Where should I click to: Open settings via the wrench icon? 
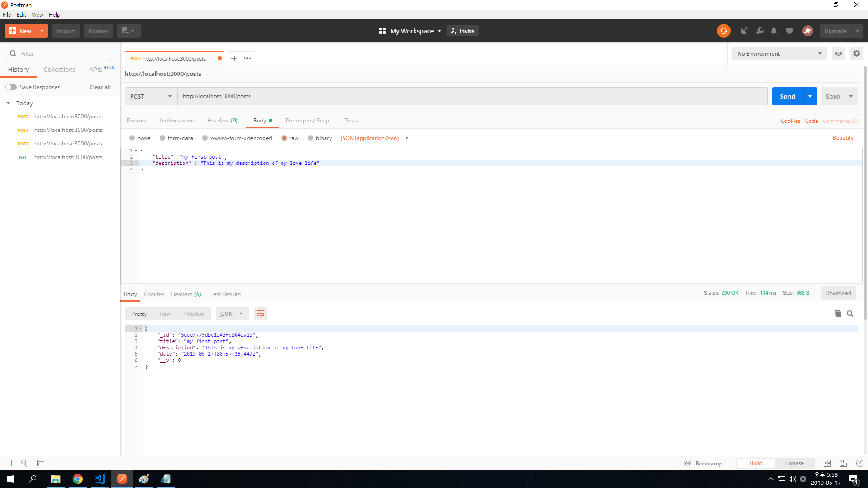point(759,31)
